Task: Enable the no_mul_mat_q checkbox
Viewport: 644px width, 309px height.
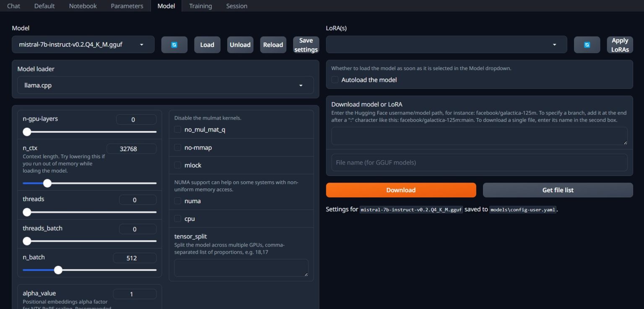Action: [177, 129]
